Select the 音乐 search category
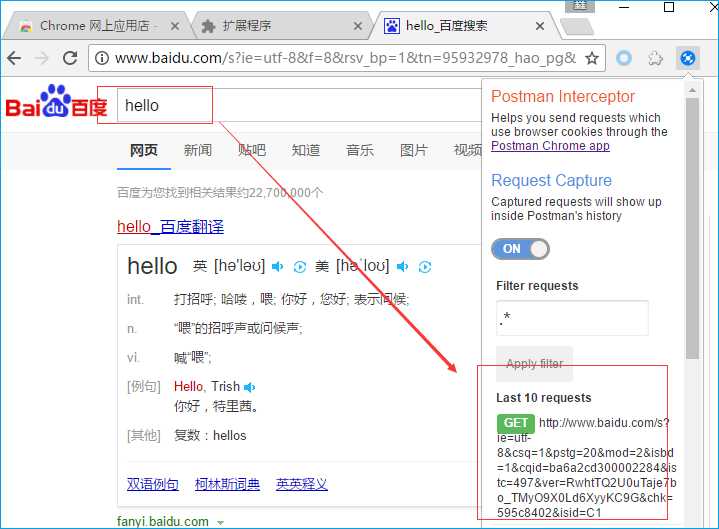The height and width of the screenshot is (529, 719). (x=360, y=150)
